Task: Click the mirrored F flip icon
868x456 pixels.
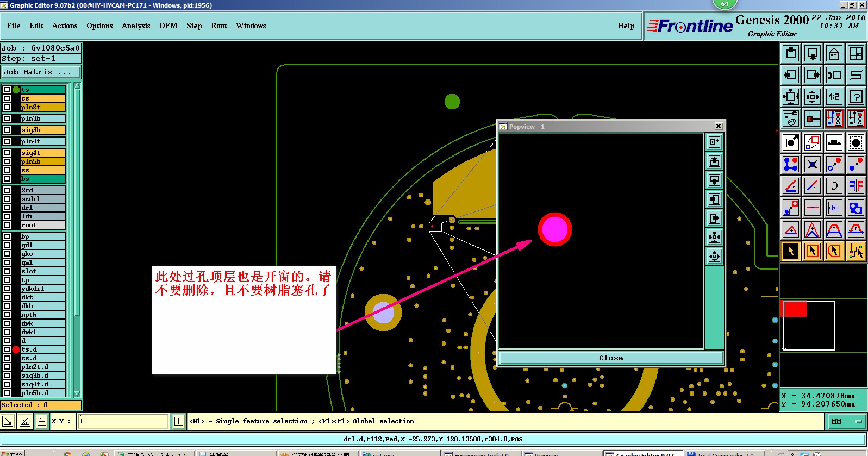Action: (x=856, y=186)
